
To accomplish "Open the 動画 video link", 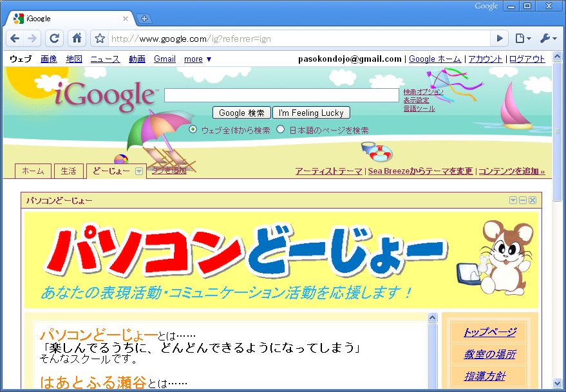I will click(137, 59).
